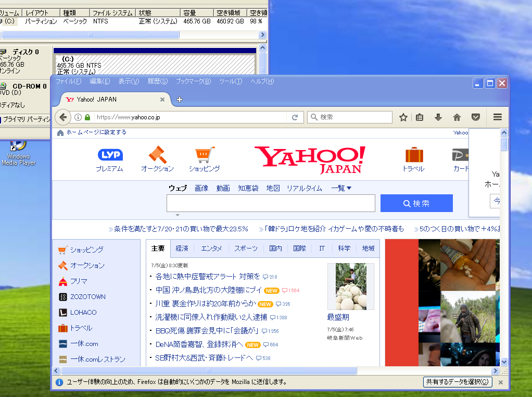This screenshot has width=532, height=397.
Task: Toggle the bookmark star for this page
Action: 403,117
